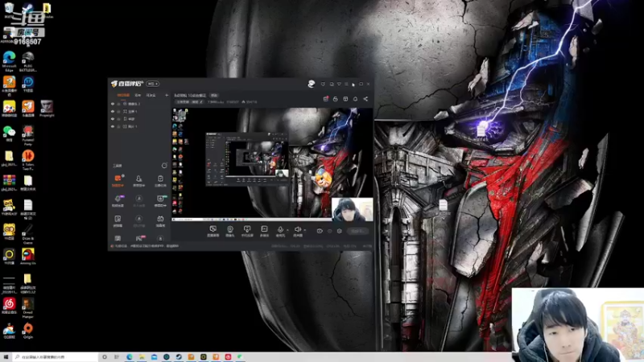Image resolution: width=644 pixels, height=362 pixels.
Task: Expand the microphone options arrow
Action: 287,230
